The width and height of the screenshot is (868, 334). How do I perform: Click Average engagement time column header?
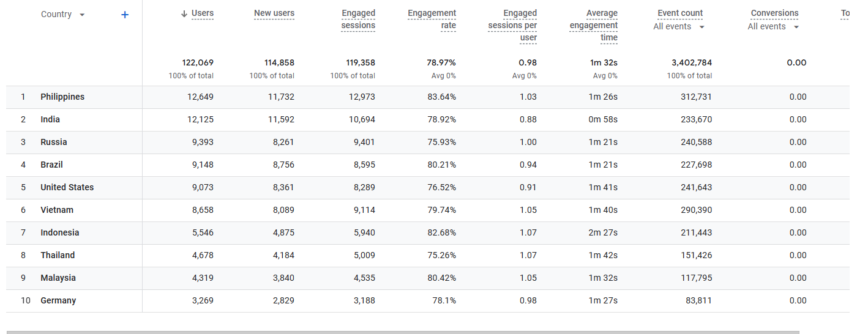pos(593,26)
